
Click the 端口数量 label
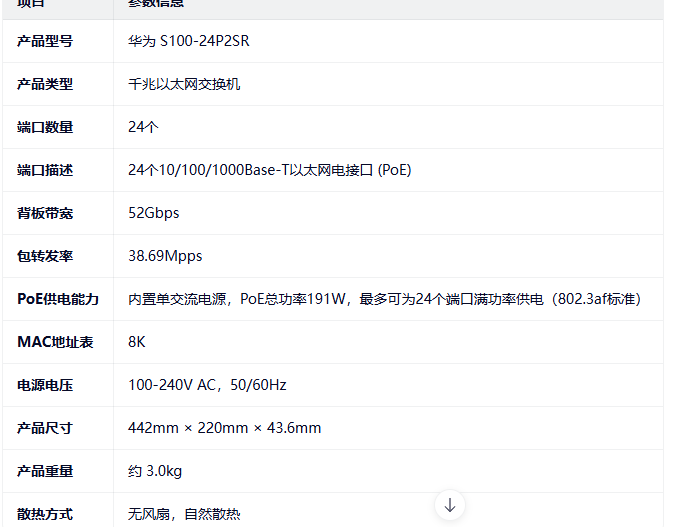pos(45,127)
